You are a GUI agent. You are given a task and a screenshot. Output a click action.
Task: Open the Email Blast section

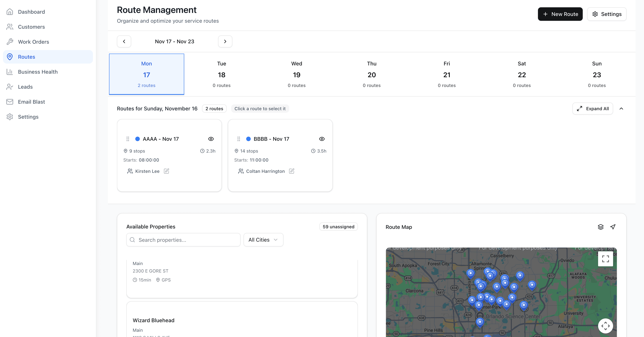(x=32, y=102)
